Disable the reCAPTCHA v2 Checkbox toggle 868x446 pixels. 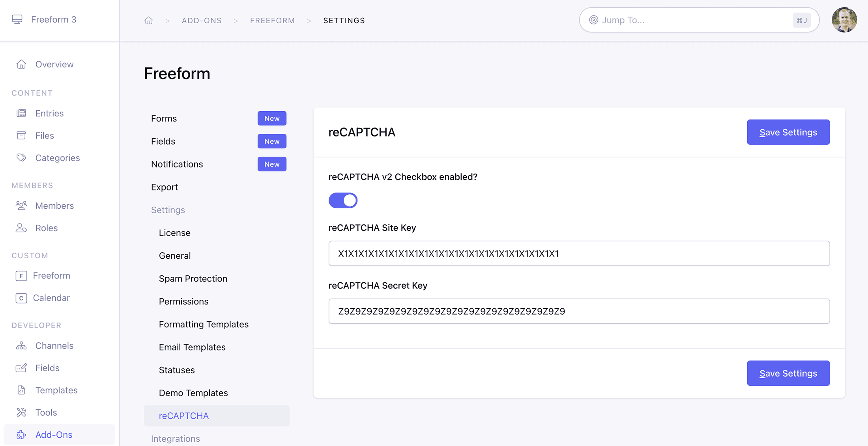(x=343, y=200)
